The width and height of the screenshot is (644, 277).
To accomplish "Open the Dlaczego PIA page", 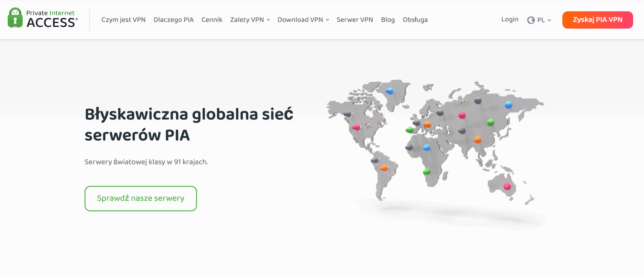I will click(173, 20).
